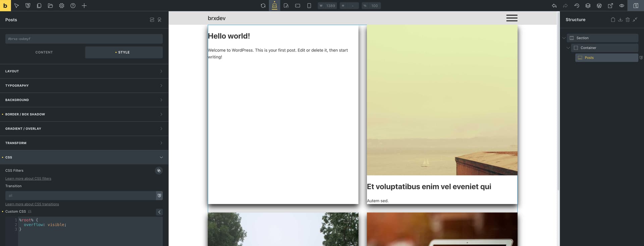Open the settings gear in the toolbar
Viewport: 644px width, 246px height.
62,6
